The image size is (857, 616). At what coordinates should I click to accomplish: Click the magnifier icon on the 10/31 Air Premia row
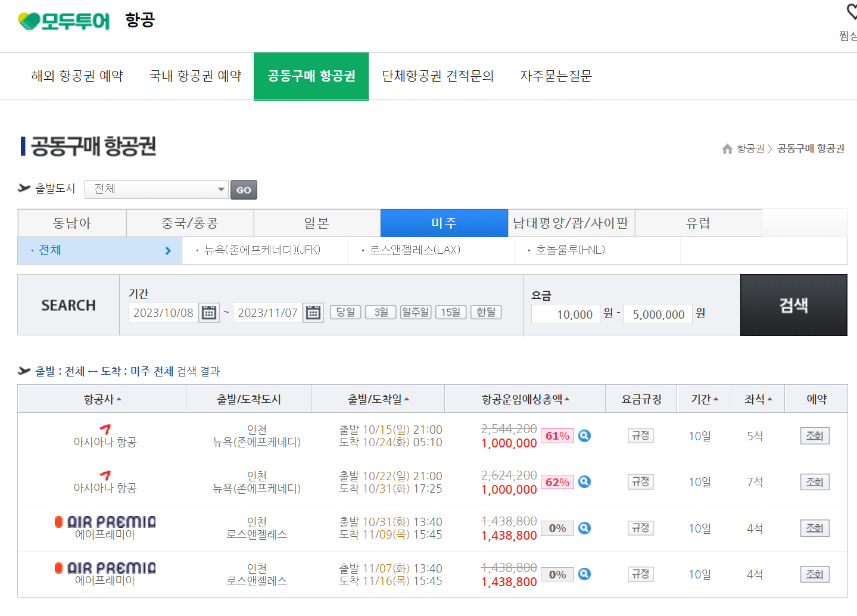tap(584, 528)
